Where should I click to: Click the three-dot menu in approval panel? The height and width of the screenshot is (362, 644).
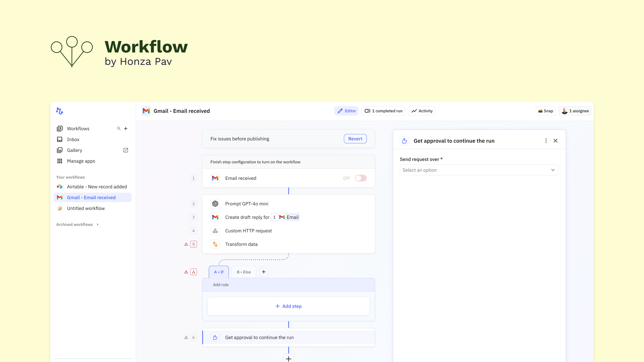(546, 141)
